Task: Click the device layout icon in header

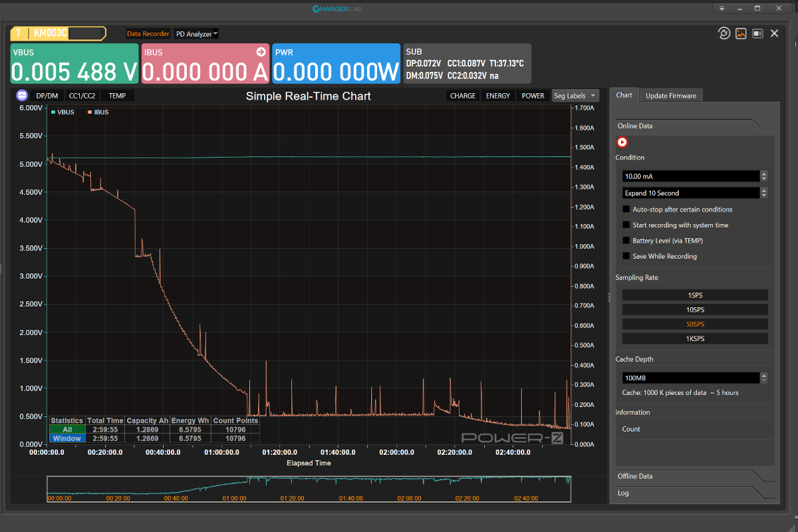Action: [x=757, y=33]
